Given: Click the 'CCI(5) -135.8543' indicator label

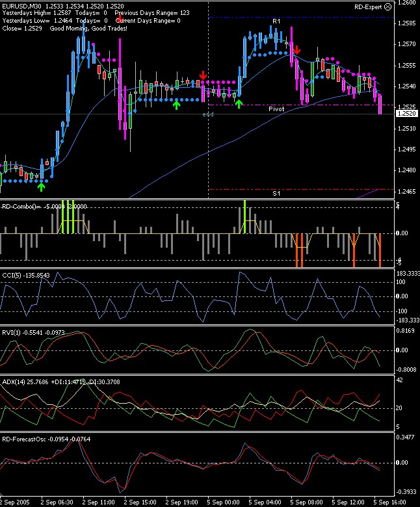Looking at the screenshot, I should coord(26,275).
